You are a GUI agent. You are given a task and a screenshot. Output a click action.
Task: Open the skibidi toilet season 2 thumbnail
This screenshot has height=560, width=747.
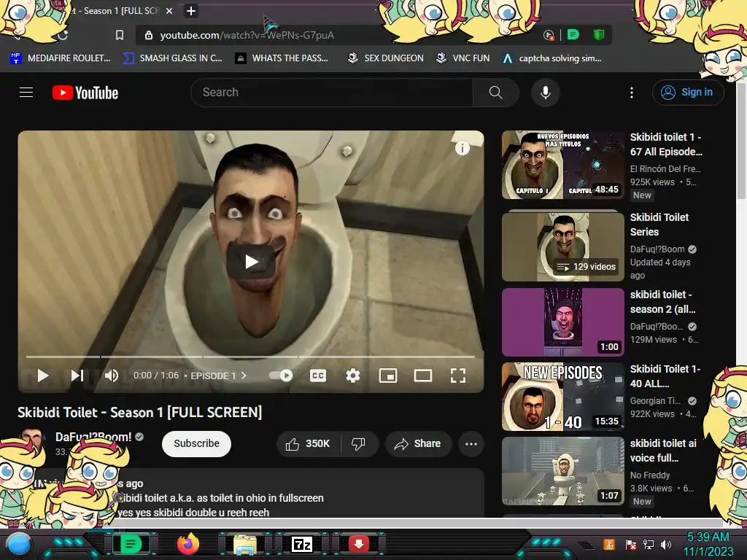coord(562,322)
